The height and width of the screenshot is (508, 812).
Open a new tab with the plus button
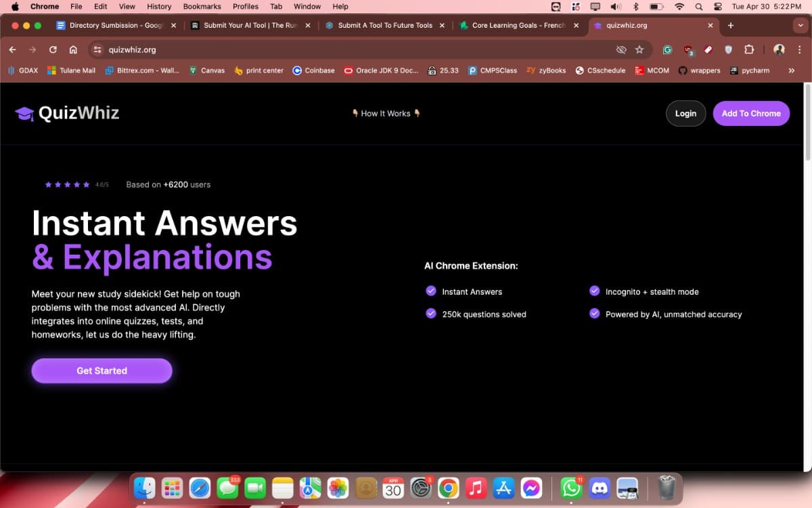[731, 26]
